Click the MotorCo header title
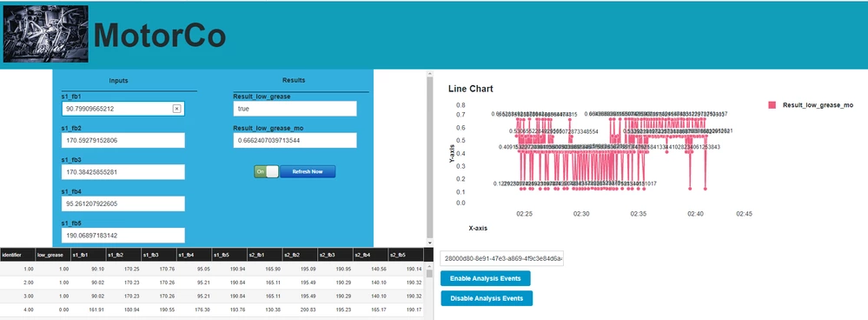Screen dimensions: 868x320 coord(159,36)
